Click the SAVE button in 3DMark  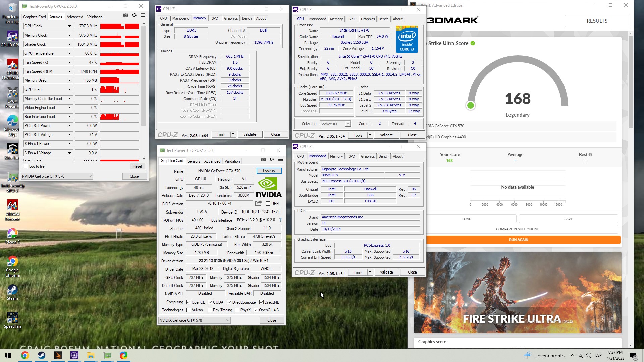568,219
